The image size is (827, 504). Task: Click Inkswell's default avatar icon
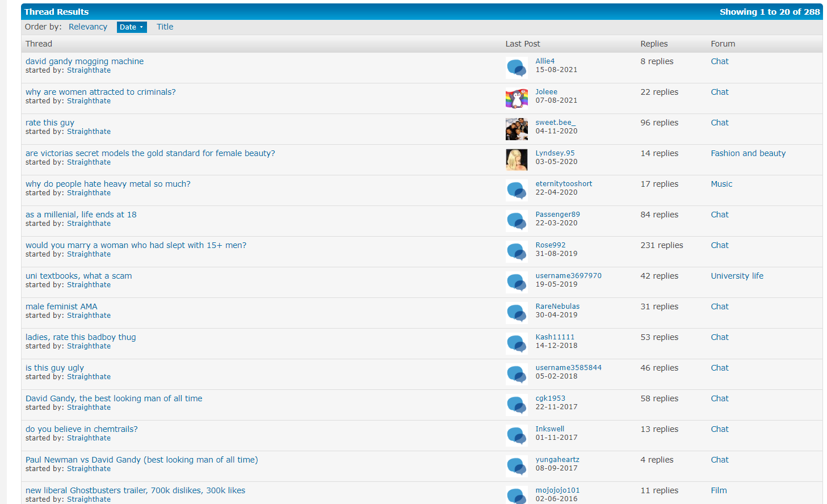[x=517, y=436]
